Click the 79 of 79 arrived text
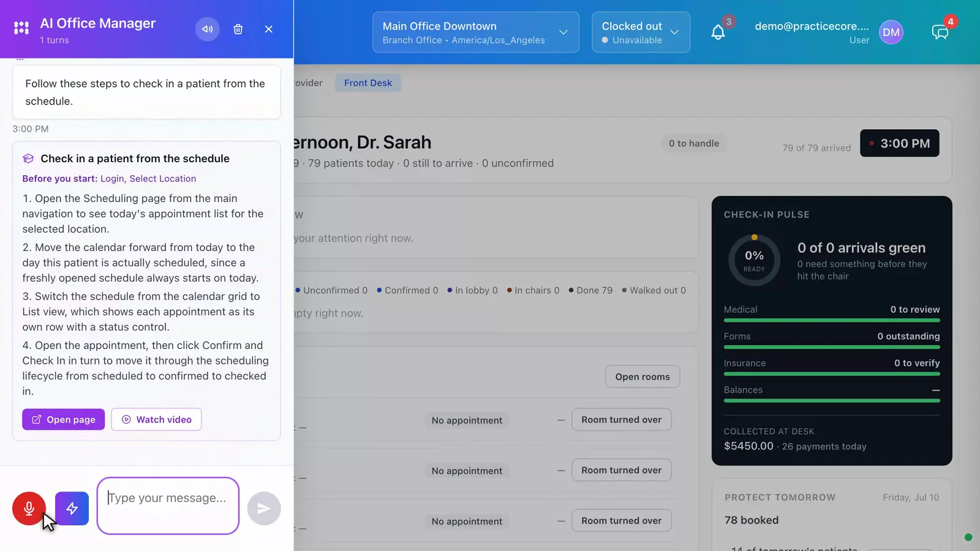 (x=816, y=148)
